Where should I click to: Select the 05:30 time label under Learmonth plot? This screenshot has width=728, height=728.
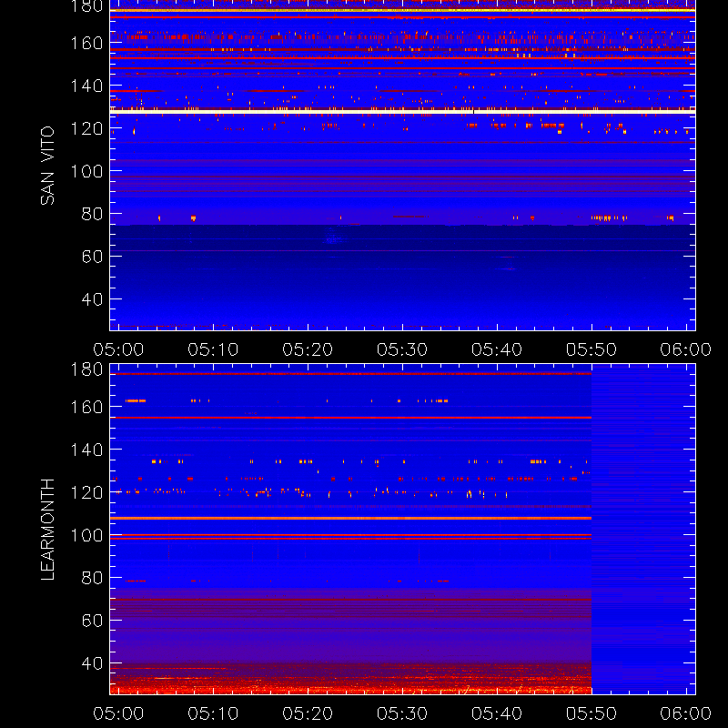402,713
